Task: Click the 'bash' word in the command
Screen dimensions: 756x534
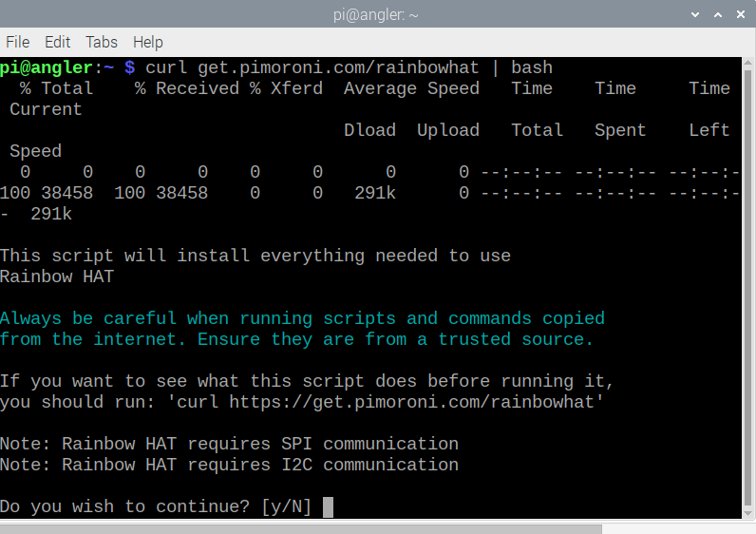Action: click(532, 67)
